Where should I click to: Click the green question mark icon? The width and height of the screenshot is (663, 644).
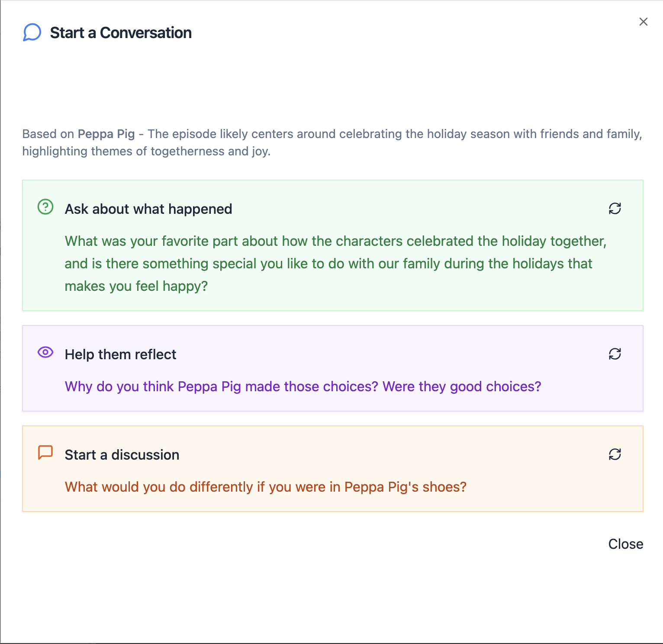coord(45,207)
